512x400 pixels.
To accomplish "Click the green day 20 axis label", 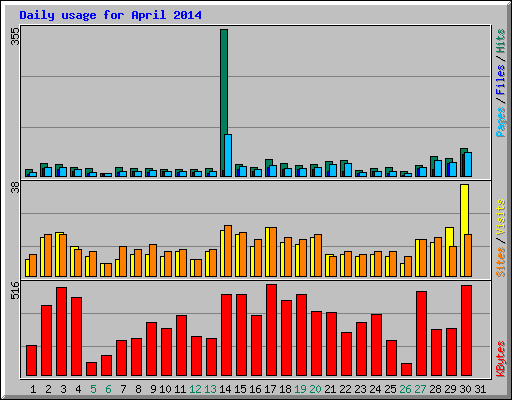I will pos(315,389).
